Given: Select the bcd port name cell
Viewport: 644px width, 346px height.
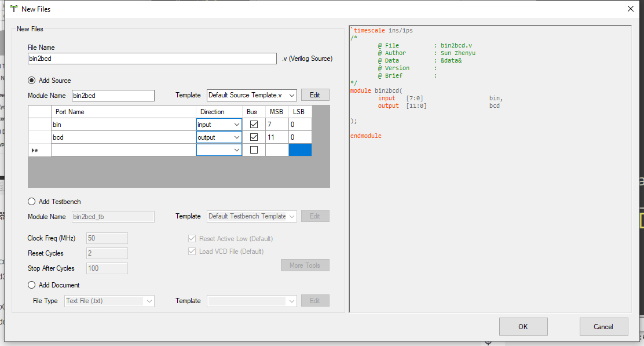Looking at the screenshot, I should pyautogui.click(x=123, y=137).
